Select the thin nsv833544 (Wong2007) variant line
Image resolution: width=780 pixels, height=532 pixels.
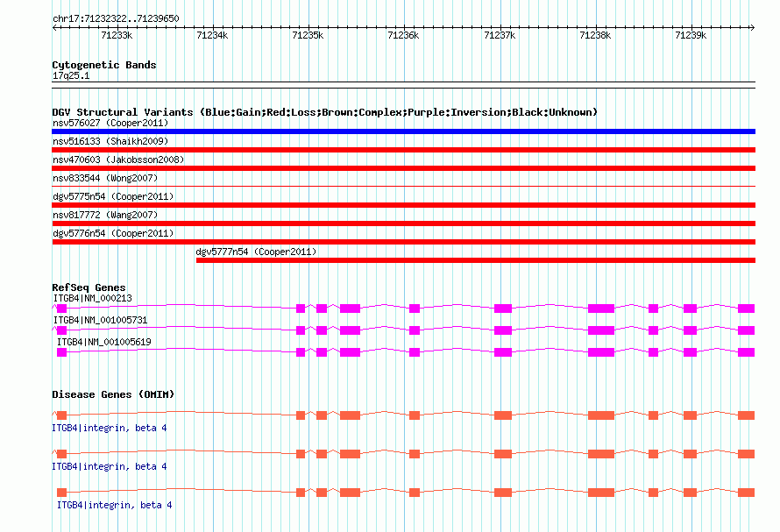click(403, 186)
